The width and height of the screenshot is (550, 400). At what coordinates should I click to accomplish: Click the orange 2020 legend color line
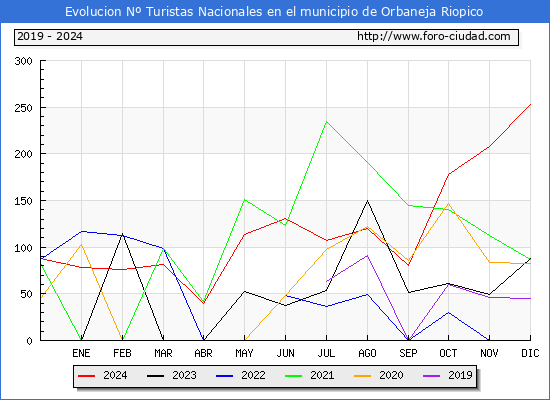tap(363, 376)
